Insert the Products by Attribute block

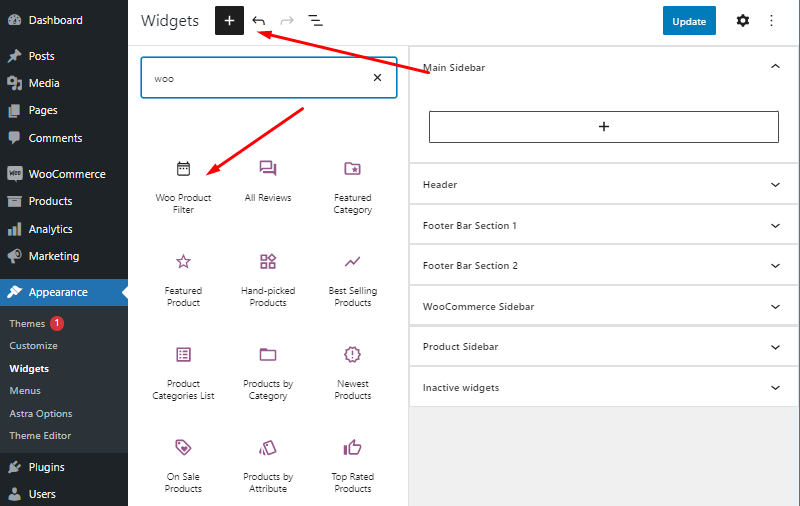click(x=268, y=466)
